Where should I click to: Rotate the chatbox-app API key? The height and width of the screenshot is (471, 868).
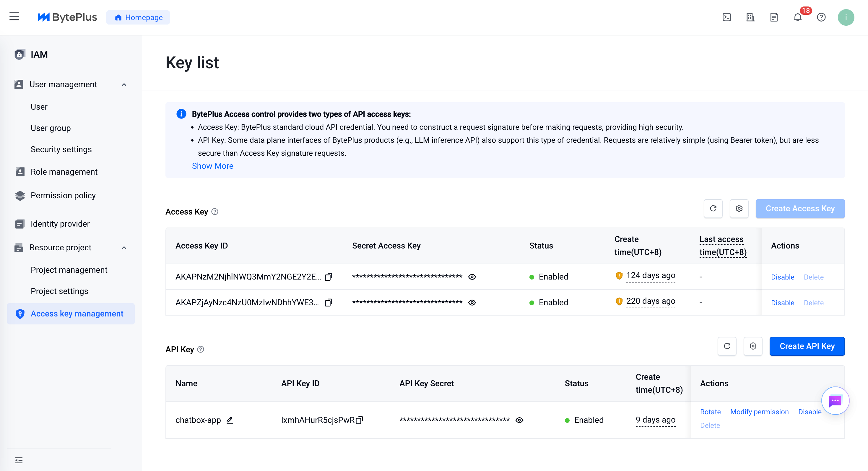(x=710, y=412)
